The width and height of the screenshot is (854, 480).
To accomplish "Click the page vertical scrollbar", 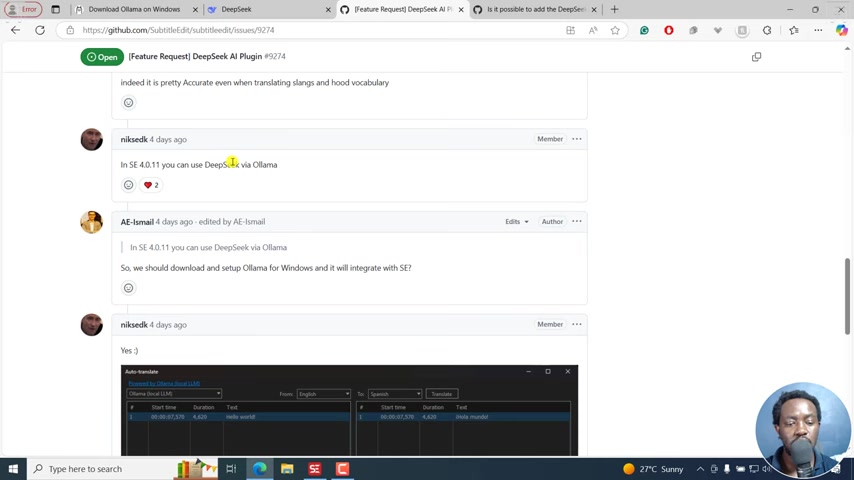I will point(847,296).
